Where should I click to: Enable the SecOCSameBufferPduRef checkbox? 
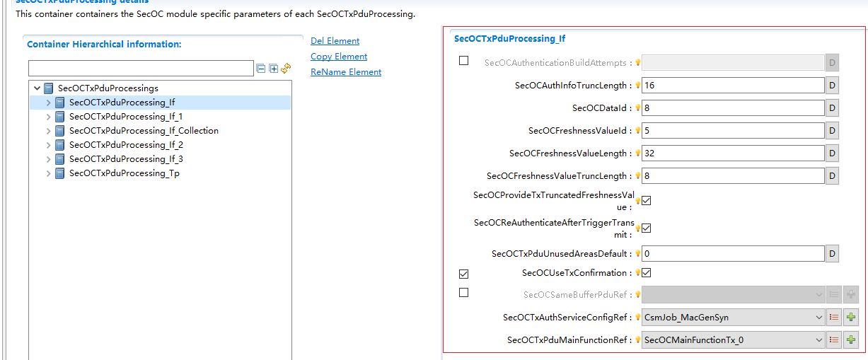click(464, 293)
